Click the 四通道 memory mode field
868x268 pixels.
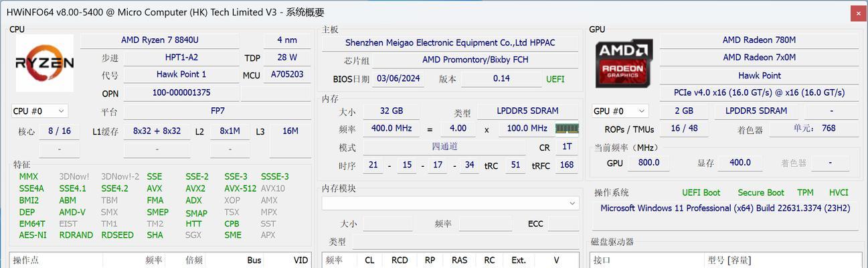(444, 146)
